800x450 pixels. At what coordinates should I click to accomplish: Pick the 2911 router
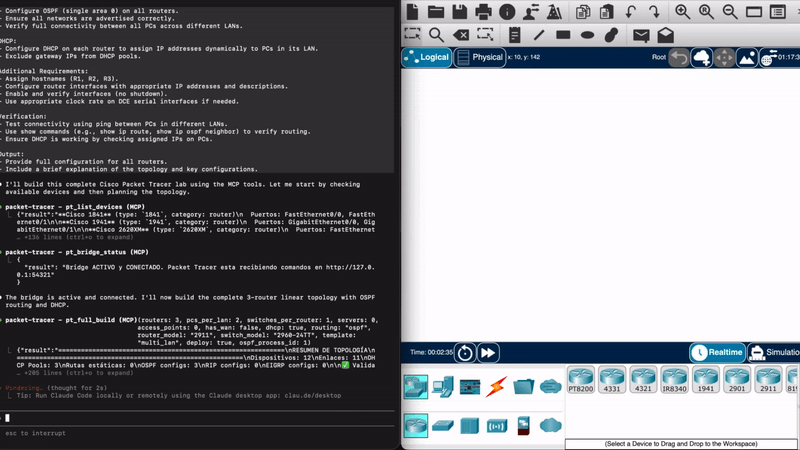click(768, 380)
